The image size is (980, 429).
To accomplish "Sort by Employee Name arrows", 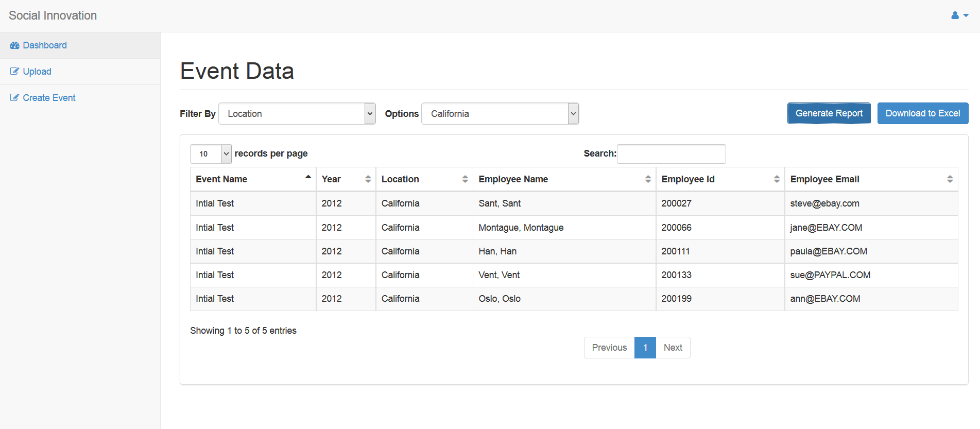I will pyautogui.click(x=648, y=179).
